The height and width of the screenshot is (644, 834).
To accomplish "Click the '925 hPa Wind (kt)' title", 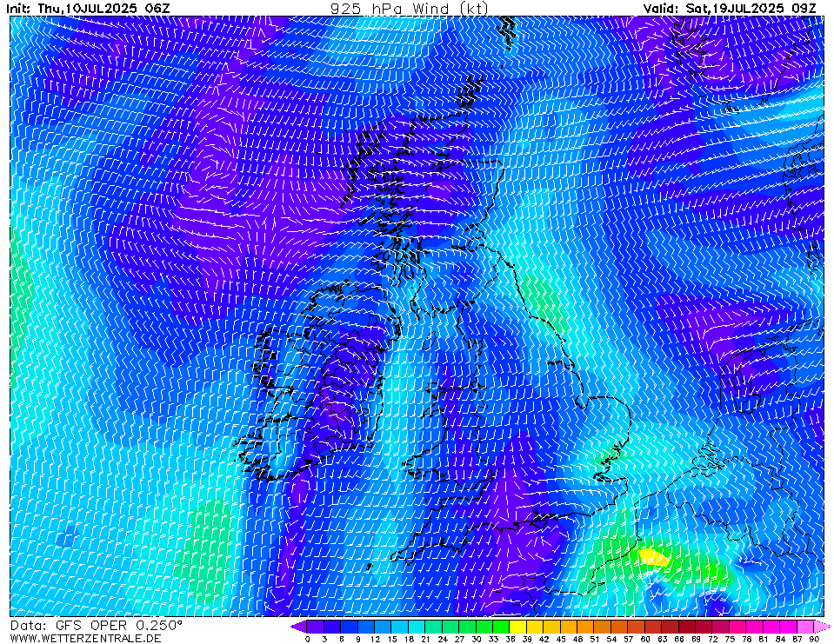I will click(x=409, y=8).
